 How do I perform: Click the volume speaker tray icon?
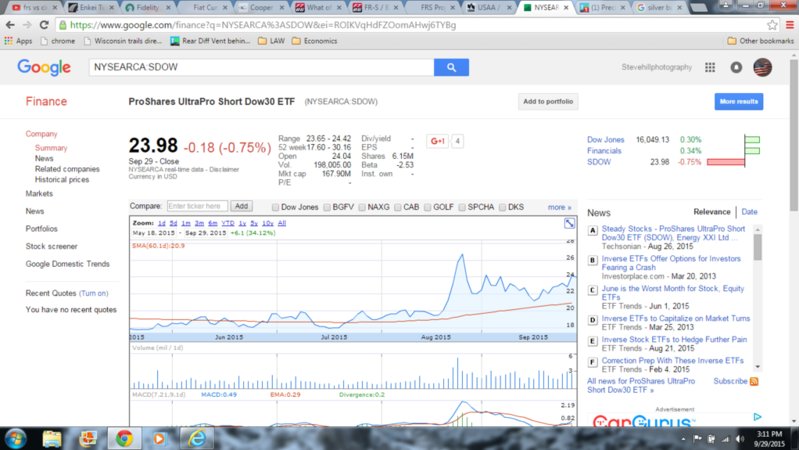point(740,439)
